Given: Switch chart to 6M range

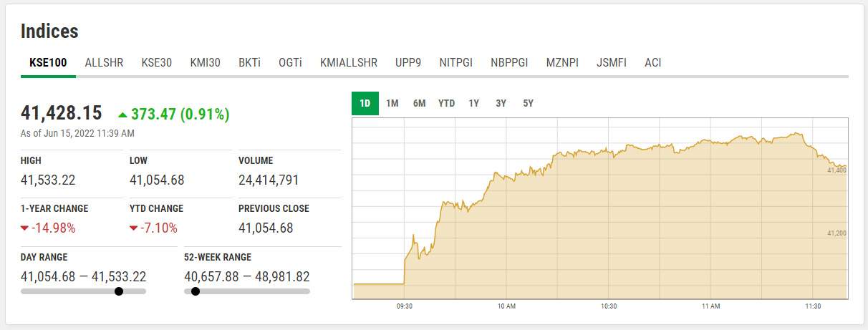Looking at the screenshot, I should click(419, 103).
